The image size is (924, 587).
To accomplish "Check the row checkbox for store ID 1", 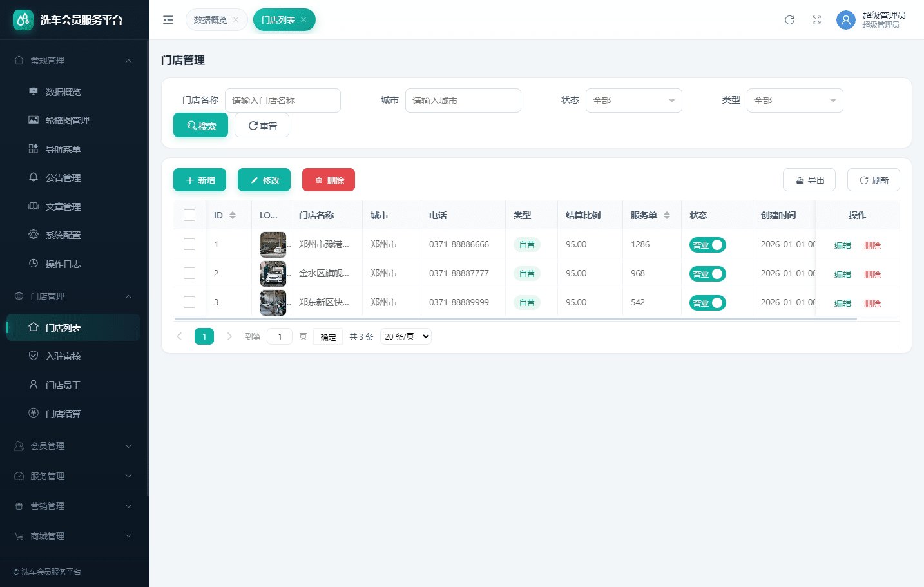I will click(x=189, y=244).
